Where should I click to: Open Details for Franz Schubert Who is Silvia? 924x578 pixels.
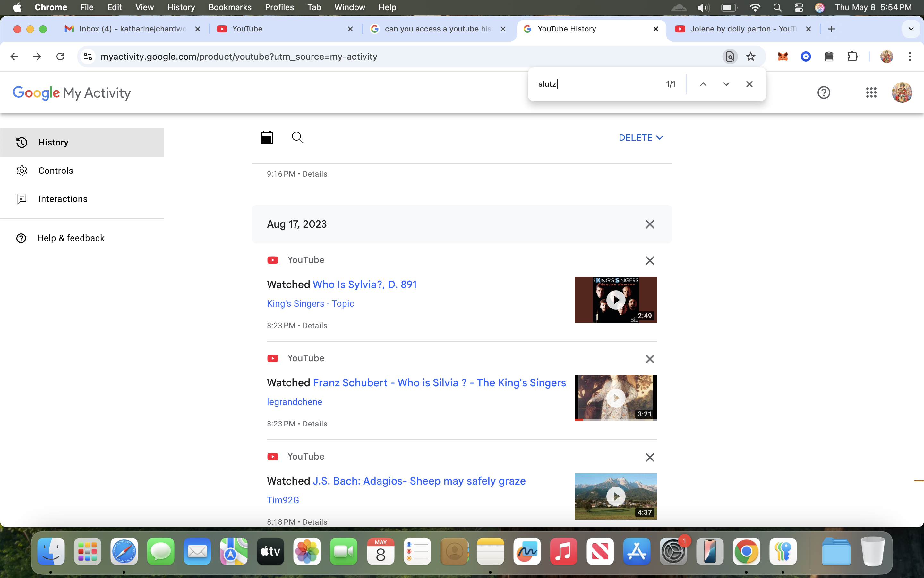(x=315, y=424)
